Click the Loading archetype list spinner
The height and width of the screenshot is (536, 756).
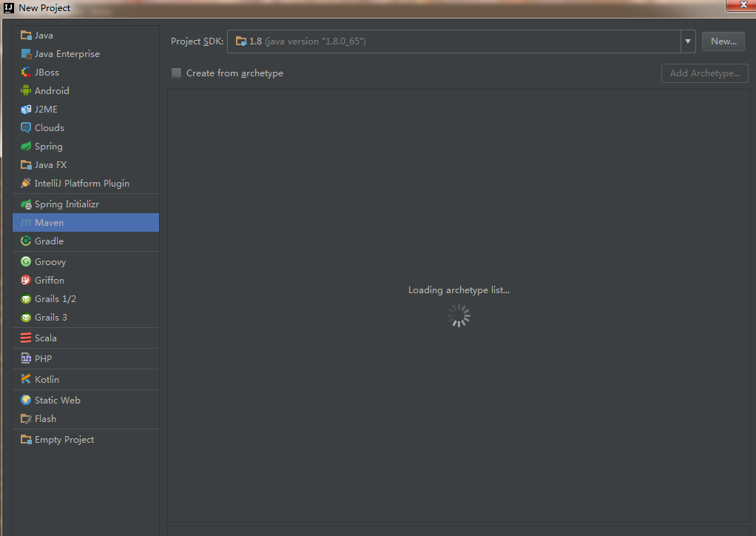coord(459,315)
